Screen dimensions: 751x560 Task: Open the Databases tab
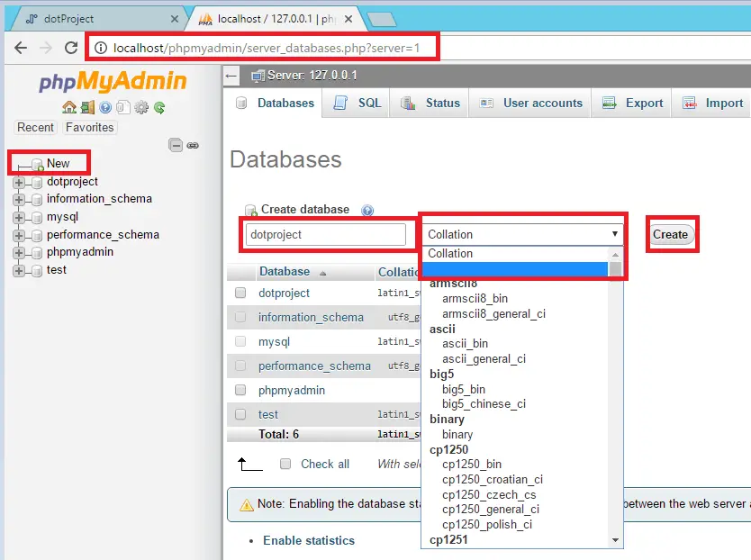[276, 103]
